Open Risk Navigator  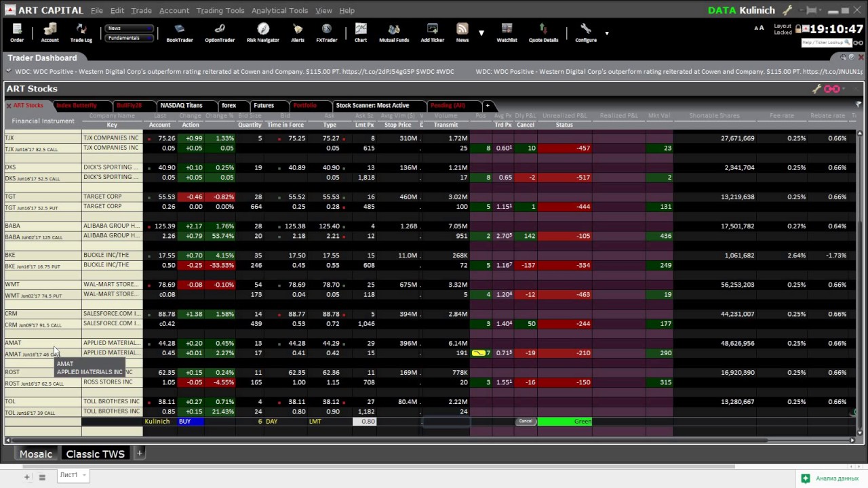tap(263, 33)
